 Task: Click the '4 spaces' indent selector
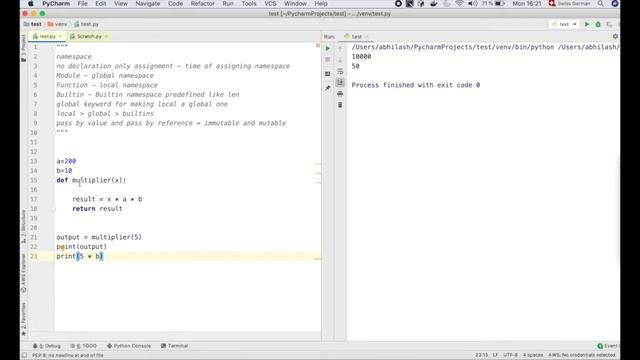[x=533, y=355]
